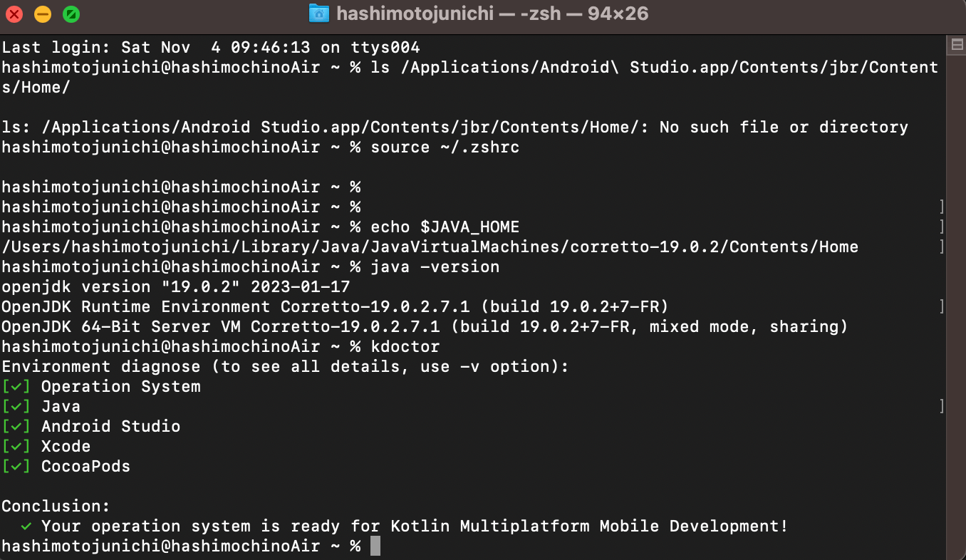
Task: Click the green check mark beside CocoaPods
Action: tap(16, 467)
